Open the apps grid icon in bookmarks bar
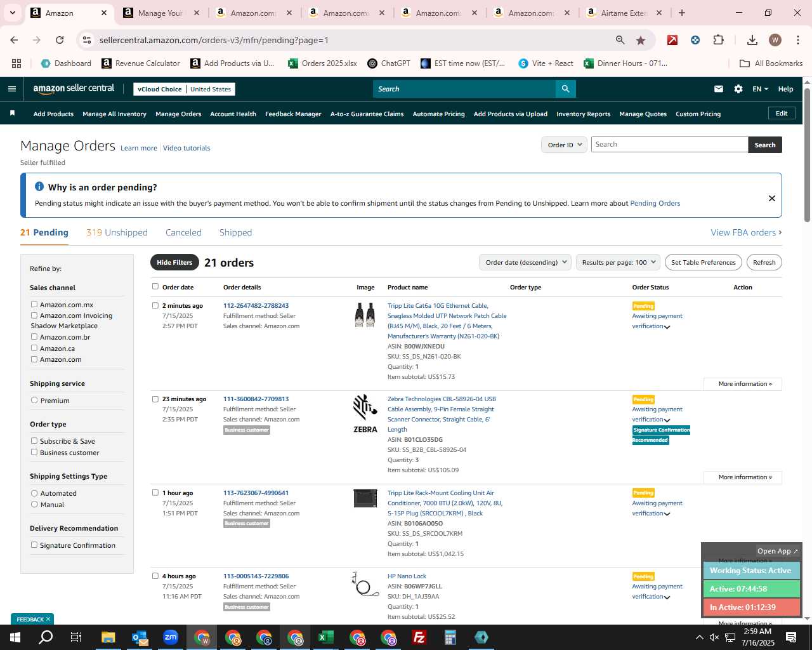 [16, 63]
